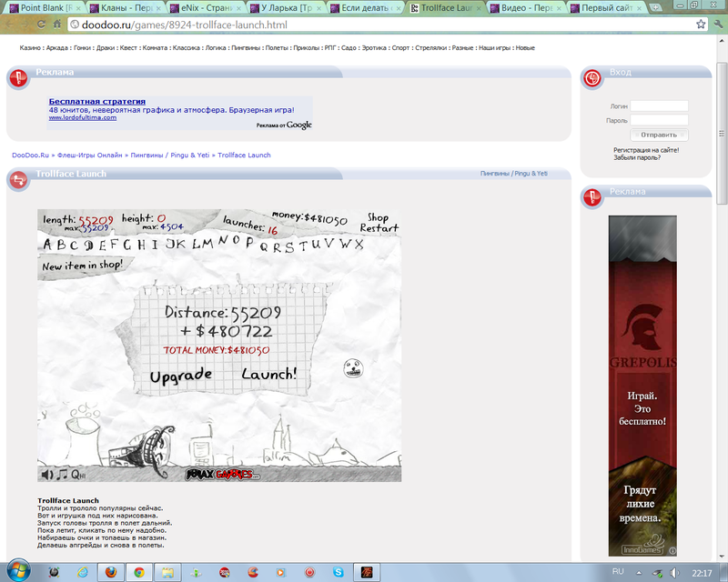Switch to the Кланы tab

pos(126,8)
